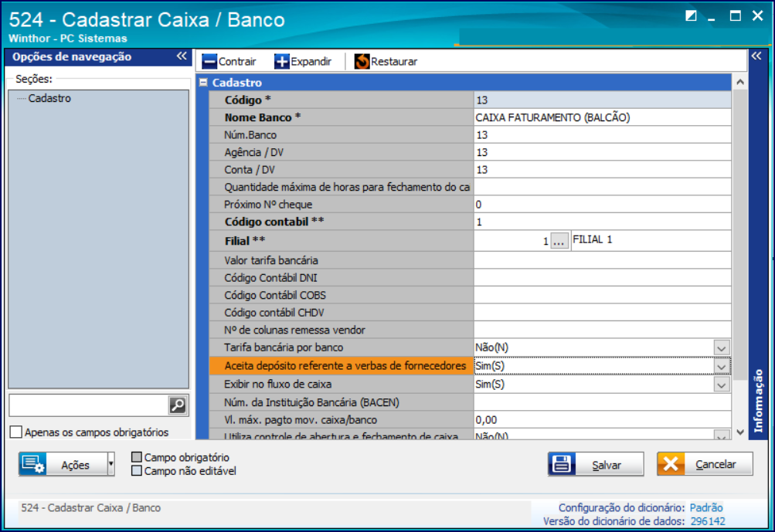Click the Contrair minus icon
Viewport: 775px width, 532px height.
[209, 62]
